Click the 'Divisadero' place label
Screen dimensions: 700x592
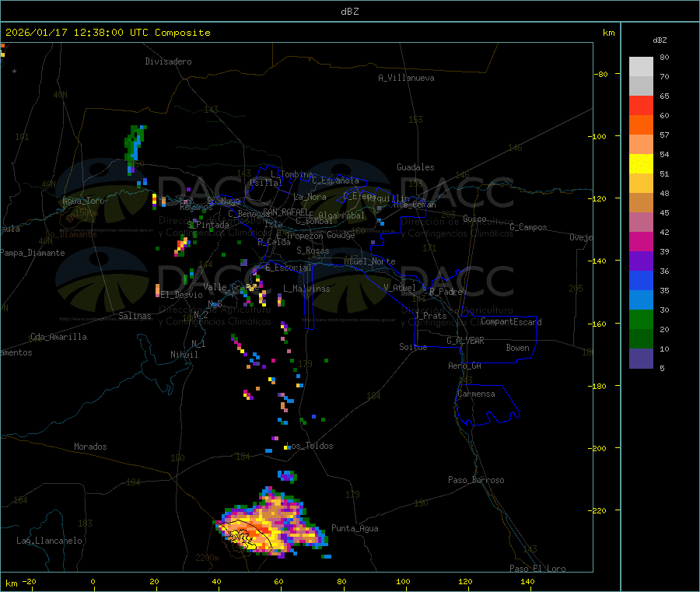tap(168, 61)
